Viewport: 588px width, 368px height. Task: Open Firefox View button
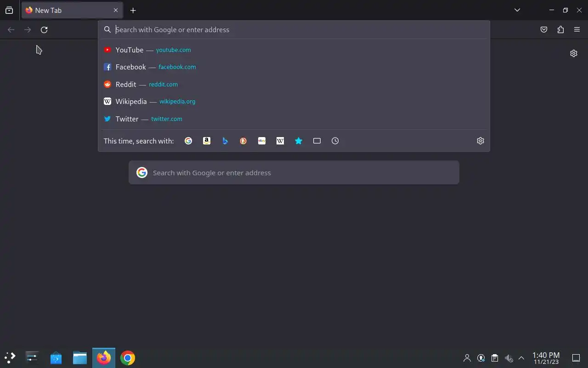(x=9, y=10)
